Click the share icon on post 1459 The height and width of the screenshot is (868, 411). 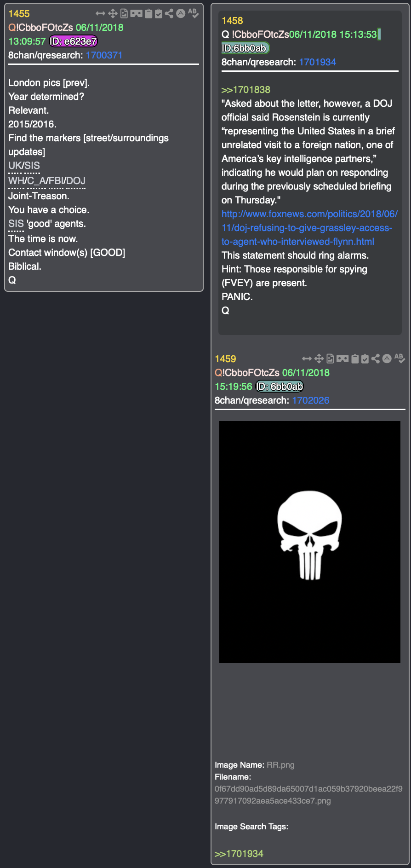(x=376, y=359)
